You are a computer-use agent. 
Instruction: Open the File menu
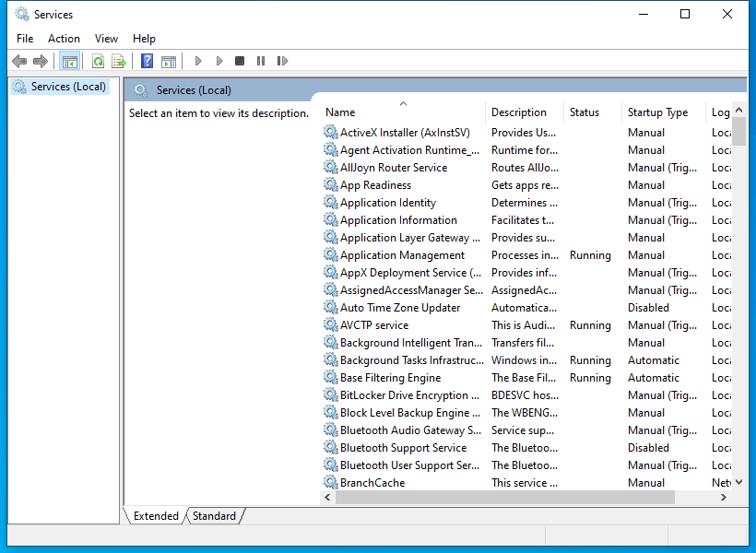tap(25, 39)
